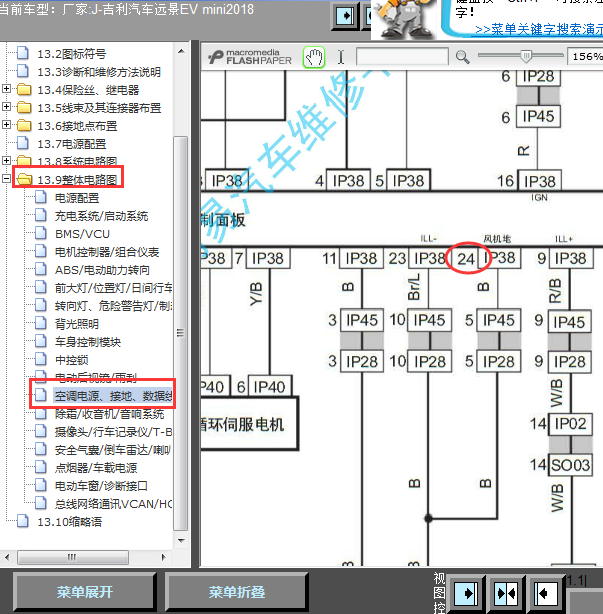The width and height of the screenshot is (603, 614).
Task: Click the 156% zoom percentage field
Action: tap(585, 57)
